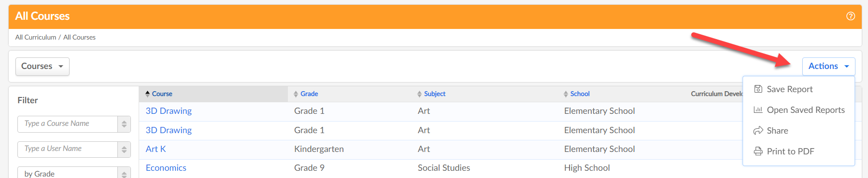Image resolution: width=868 pixels, height=178 pixels.
Task: Expand the Course Name filter selector arrows
Action: pos(124,124)
